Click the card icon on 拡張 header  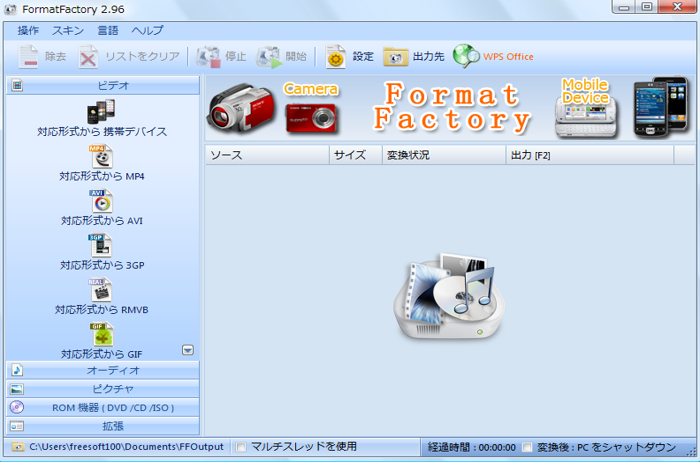click(17, 426)
